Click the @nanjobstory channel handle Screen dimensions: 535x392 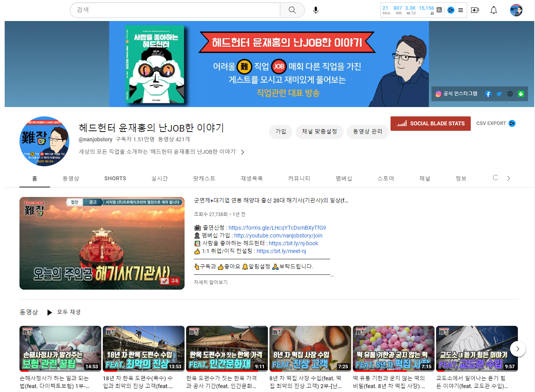pos(95,139)
